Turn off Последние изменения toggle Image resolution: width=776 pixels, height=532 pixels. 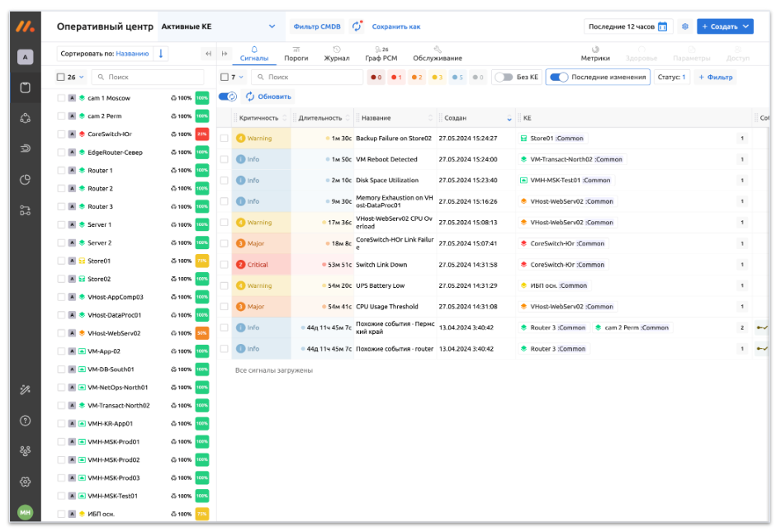(x=559, y=77)
